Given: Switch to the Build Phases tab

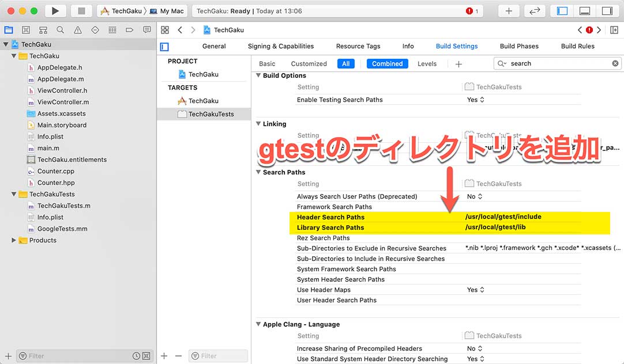Looking at the screenshot, I should coord(519,46).
